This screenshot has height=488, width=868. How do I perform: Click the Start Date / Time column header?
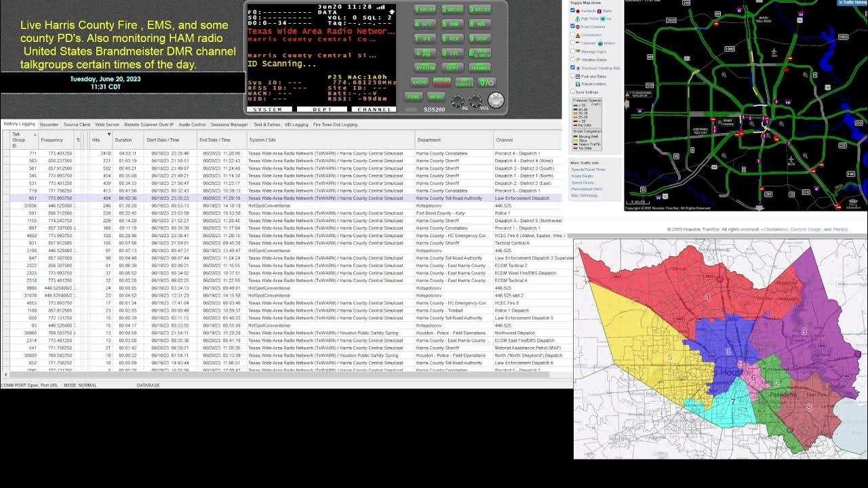[x=170, y=140]
